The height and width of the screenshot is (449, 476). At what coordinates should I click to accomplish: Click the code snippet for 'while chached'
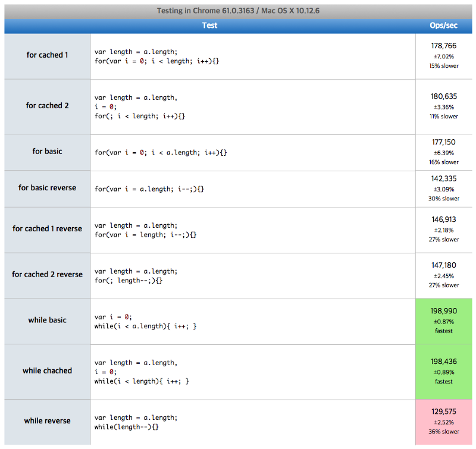tap(142, 372)
